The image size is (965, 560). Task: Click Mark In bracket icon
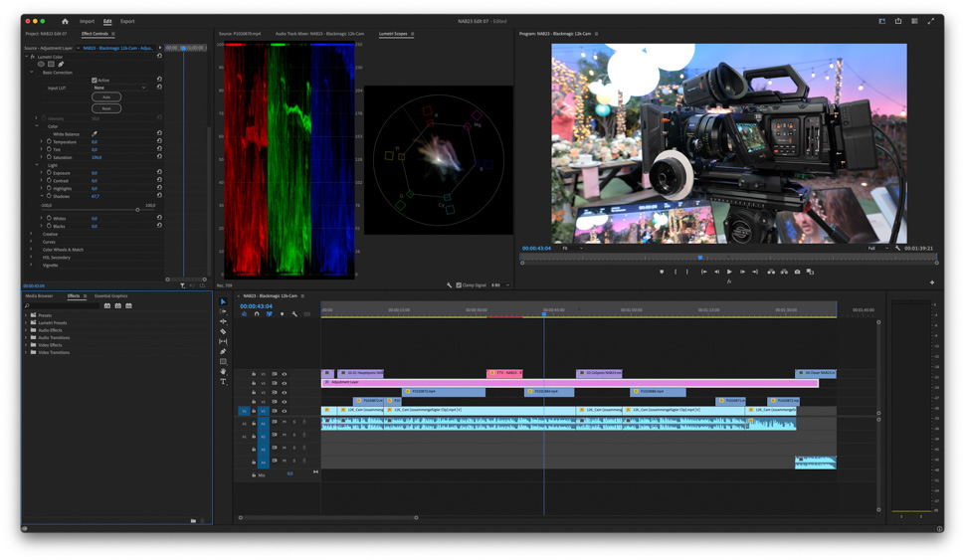(675, 272)
